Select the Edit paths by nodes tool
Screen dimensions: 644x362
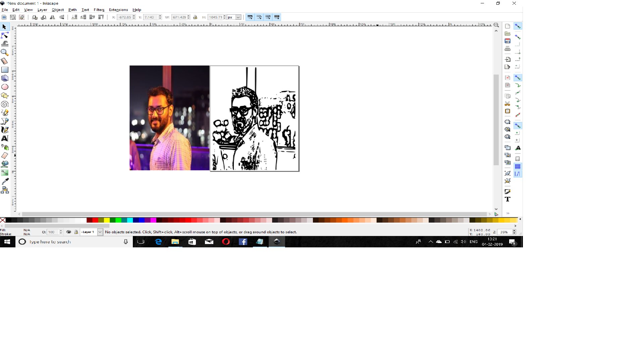(x=5, y=35)
